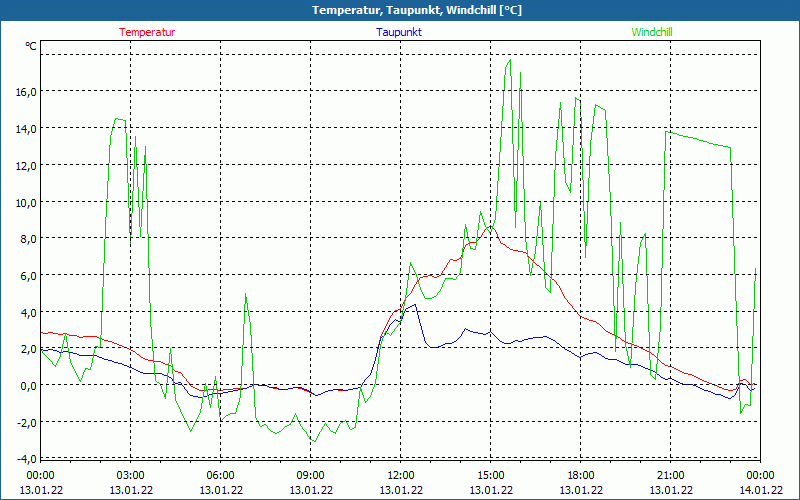Image resolution: width=800 pixels, height=500 pixels.
Task: Pick the 8,0 y-axis label
Action: click(x=27, y=238)
